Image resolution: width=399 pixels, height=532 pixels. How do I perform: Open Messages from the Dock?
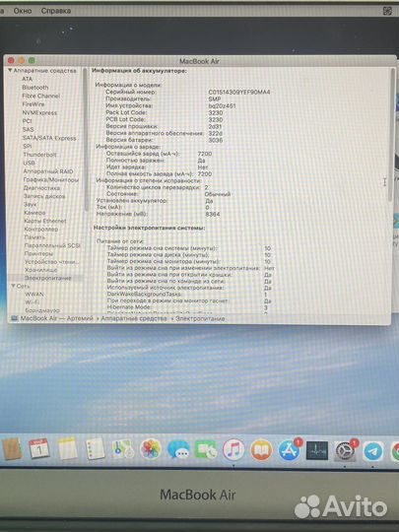(x=178, y=449)
